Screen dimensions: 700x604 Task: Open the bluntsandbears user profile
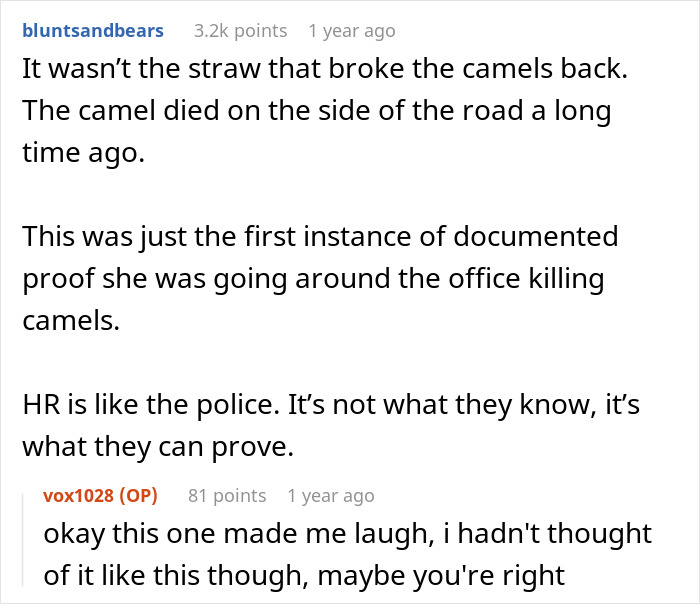pyautogui.click(x=92, y=31)
